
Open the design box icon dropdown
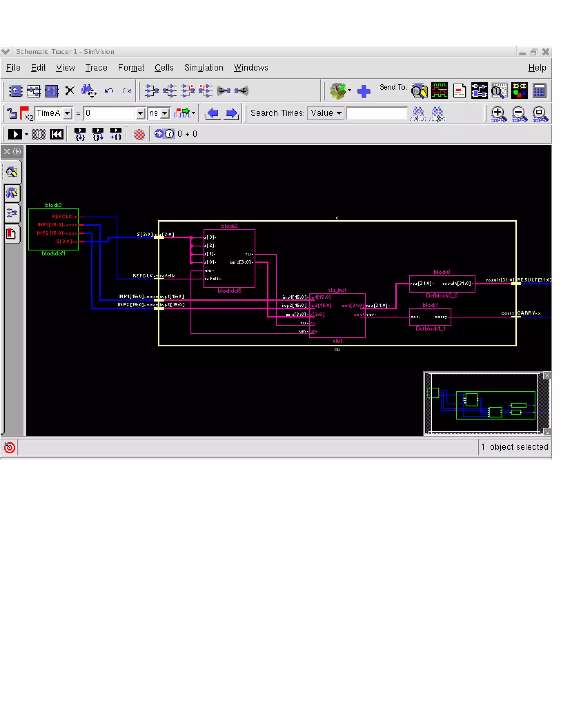pyautogui.click(x=350, y=90)
